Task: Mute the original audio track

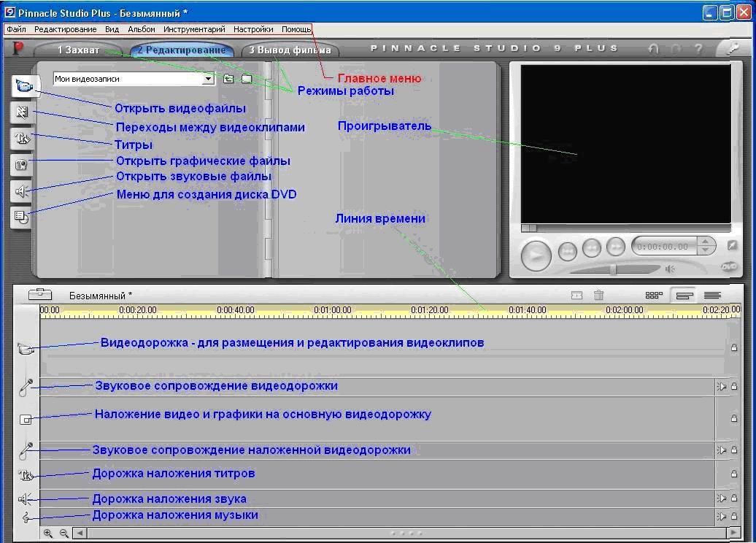Action: pyautogui.click(x=721, y=386)
